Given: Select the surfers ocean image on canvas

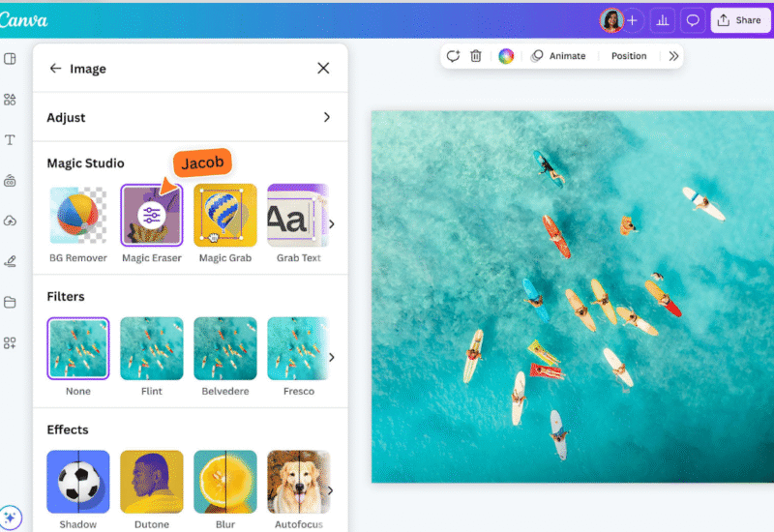Looking at the screenshot, I should tap(573, 296).
